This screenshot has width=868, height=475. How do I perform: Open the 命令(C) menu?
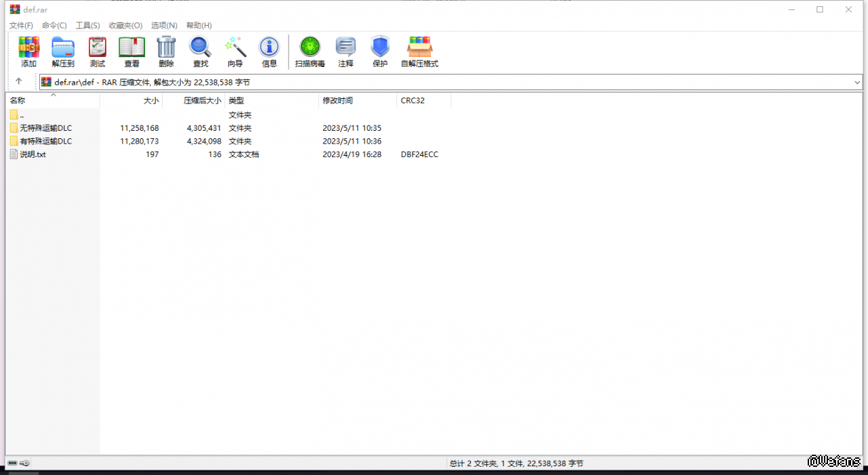pos(54,25)
